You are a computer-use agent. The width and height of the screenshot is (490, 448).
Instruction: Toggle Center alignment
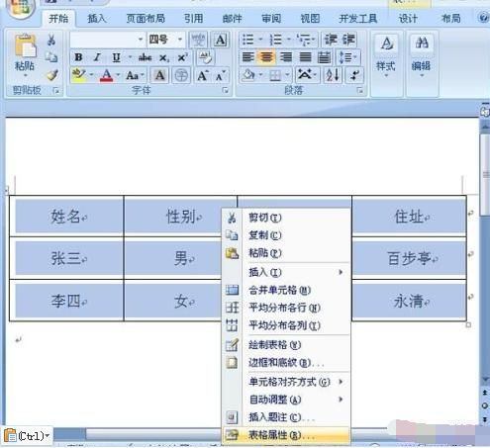(266, 57)
